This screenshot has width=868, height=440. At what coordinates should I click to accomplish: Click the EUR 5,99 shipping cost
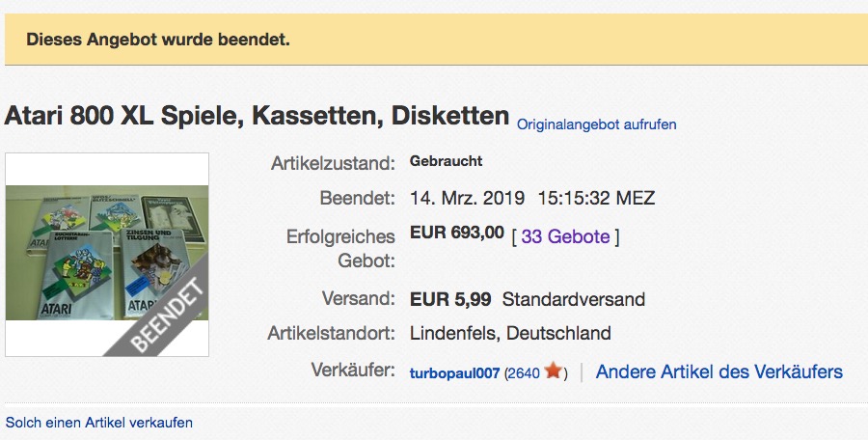point(450,300)
